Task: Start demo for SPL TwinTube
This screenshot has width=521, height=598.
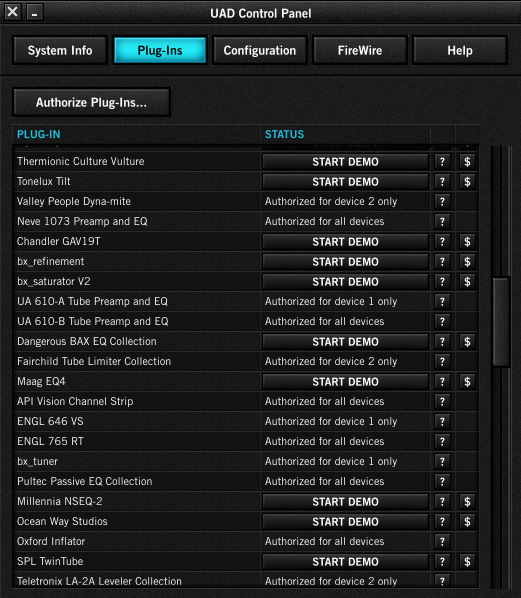Action: [x=346, y=561]
